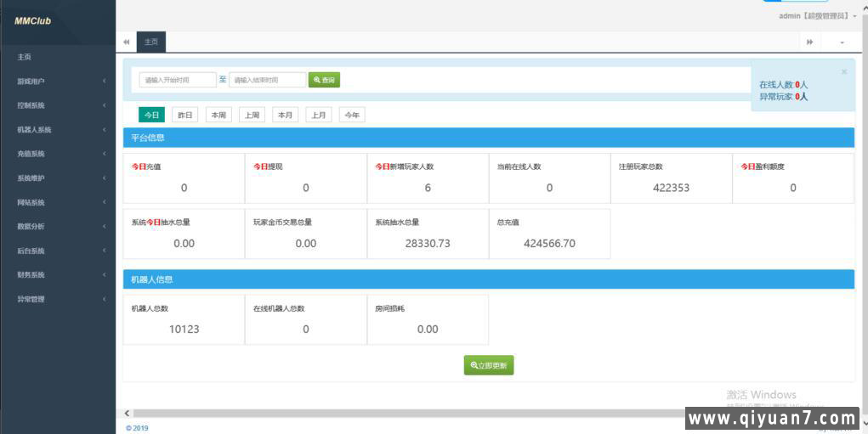Open the admin account dropdown menu
Screen dimensions: 868x434
click(x=817, y=16)
